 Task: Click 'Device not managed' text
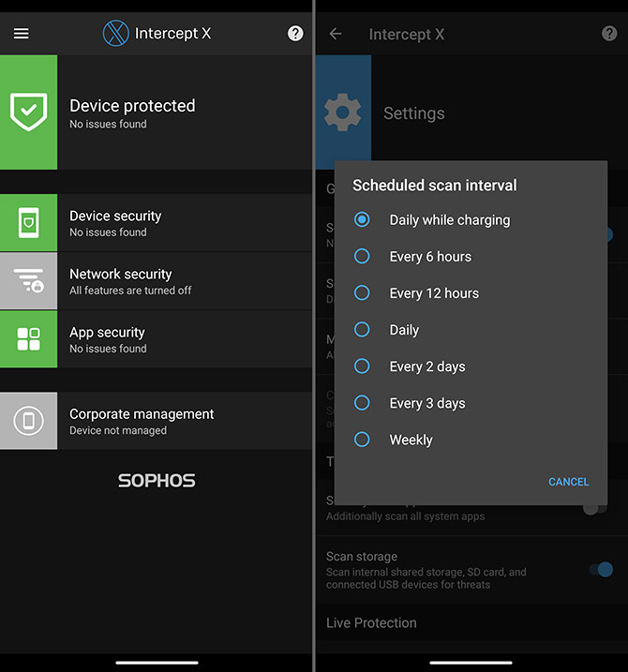(118, 430)
